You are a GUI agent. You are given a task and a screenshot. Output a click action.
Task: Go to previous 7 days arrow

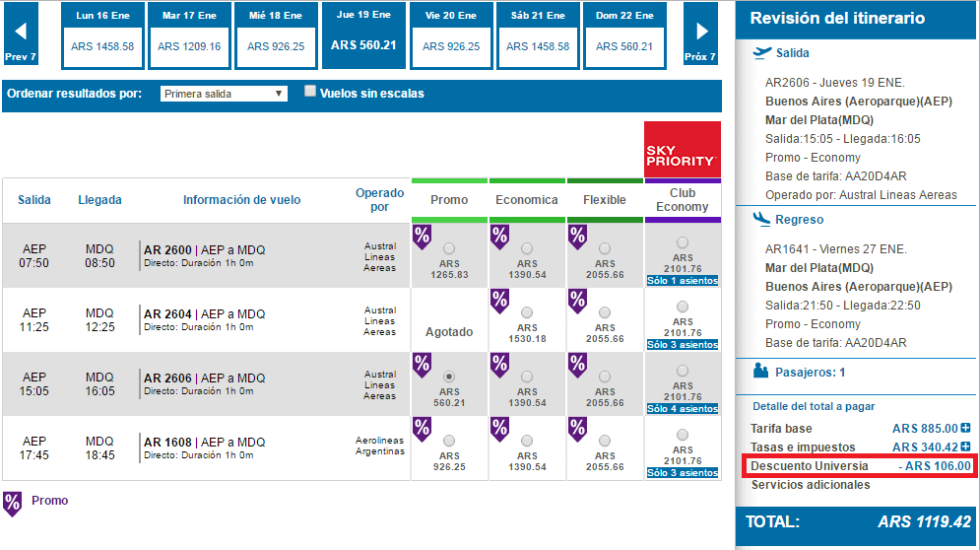(x=21, y=33)
